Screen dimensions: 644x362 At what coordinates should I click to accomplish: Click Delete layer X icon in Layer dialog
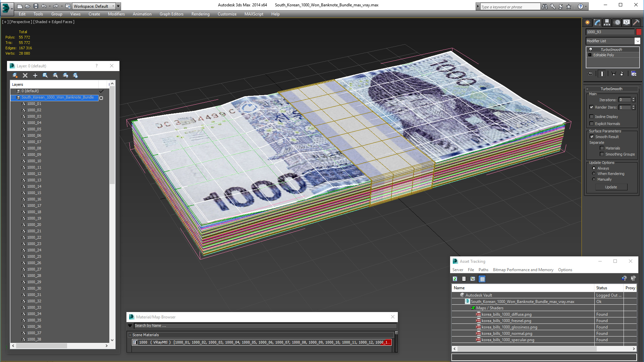click(25, 75)
